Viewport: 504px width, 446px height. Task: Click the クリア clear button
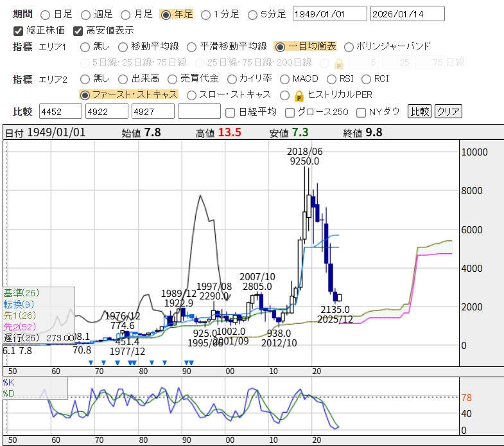(x=448, y=111)
